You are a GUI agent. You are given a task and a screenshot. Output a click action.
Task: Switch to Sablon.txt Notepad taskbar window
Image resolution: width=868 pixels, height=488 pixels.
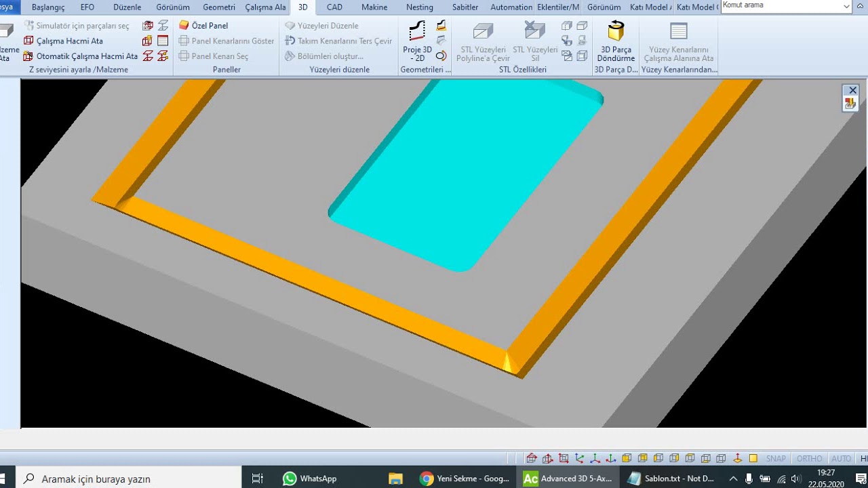pyautogui.click(x=671, y=479)
